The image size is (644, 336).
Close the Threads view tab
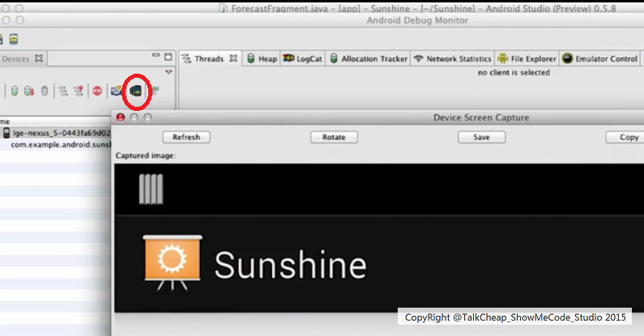coord(233,58)
